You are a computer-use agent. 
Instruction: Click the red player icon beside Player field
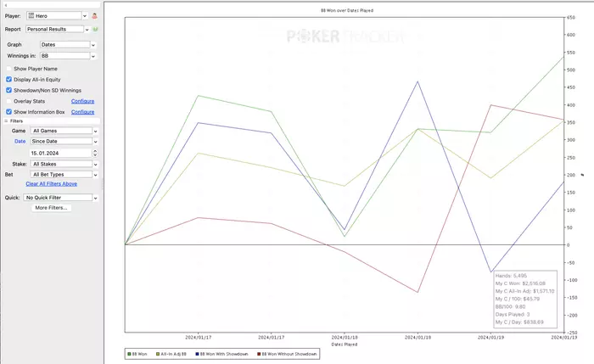click(x=95, y=16)
